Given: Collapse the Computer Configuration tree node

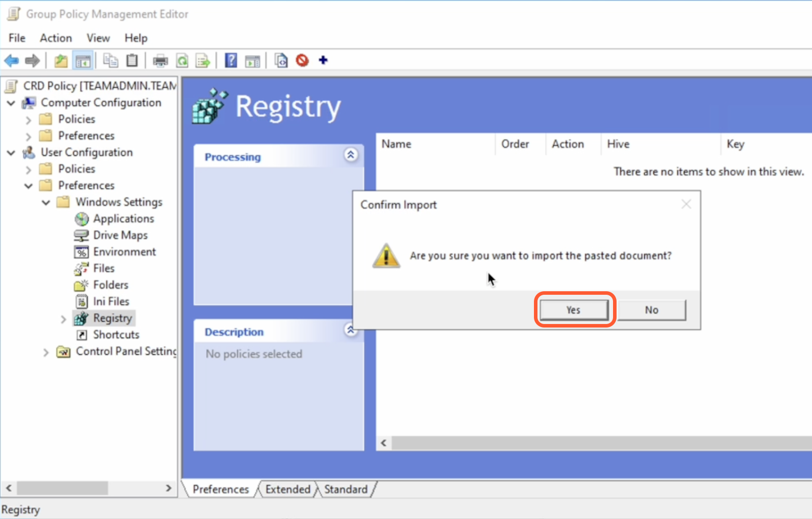Looking at the screenshot, I should coord(11,103).
